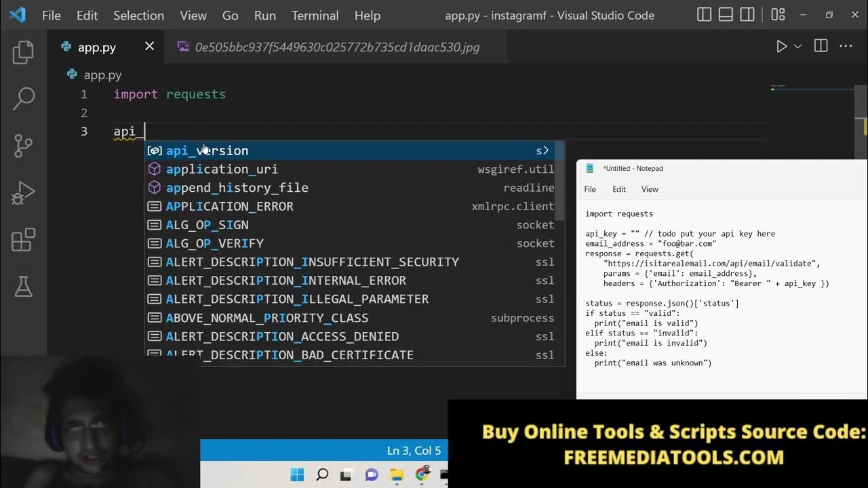Switch to the 0e505bbc...jpg image tab
Image resolution: width=868 pixels, height=488 pixels.
[x=337, y=47]
